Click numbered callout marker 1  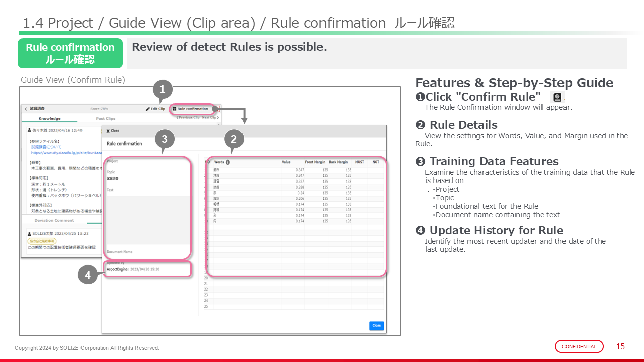point(162,89)
